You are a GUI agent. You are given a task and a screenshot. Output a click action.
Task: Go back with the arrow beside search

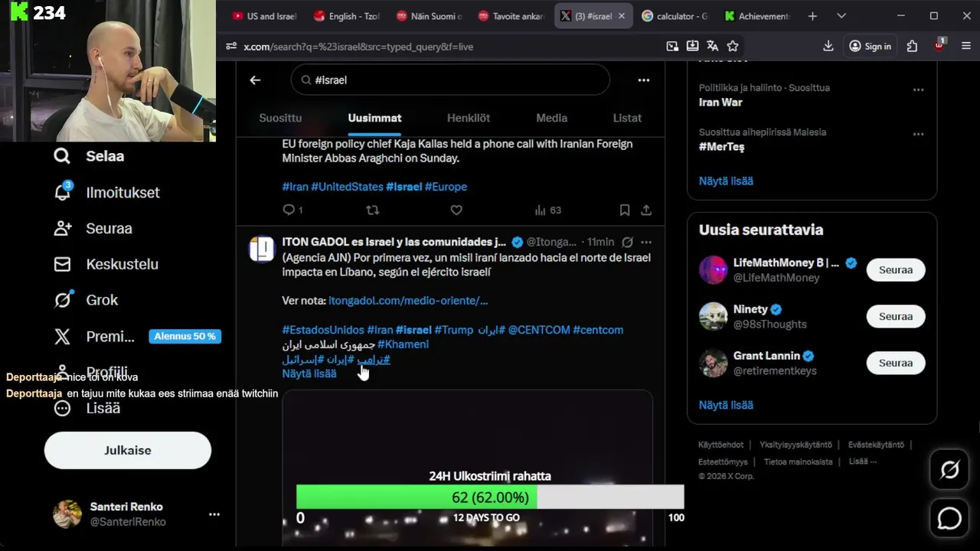pos(255,80)
